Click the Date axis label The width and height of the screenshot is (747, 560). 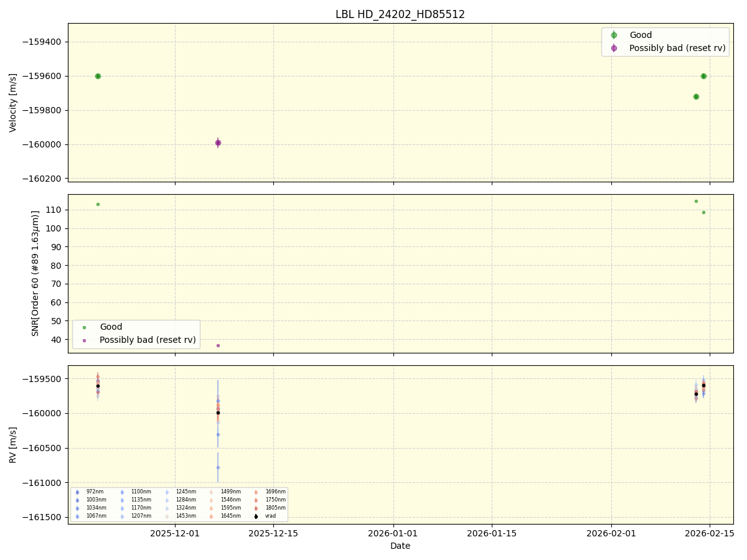point(400,546)
